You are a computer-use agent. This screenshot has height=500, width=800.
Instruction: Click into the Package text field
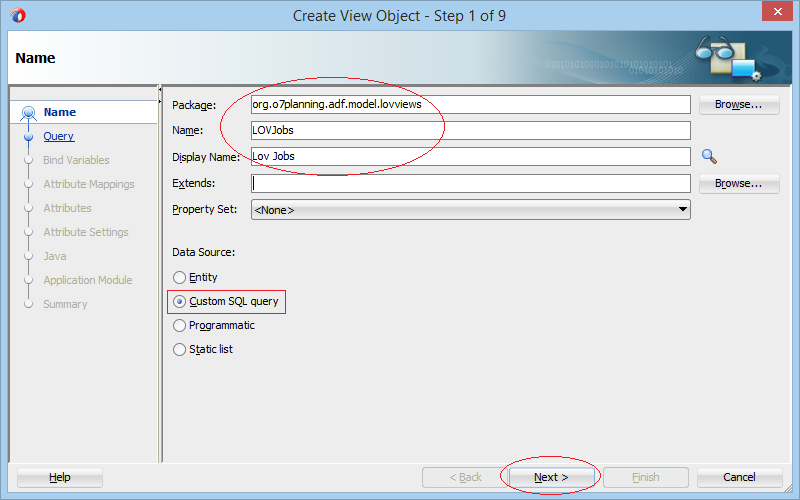click(470, 105)
